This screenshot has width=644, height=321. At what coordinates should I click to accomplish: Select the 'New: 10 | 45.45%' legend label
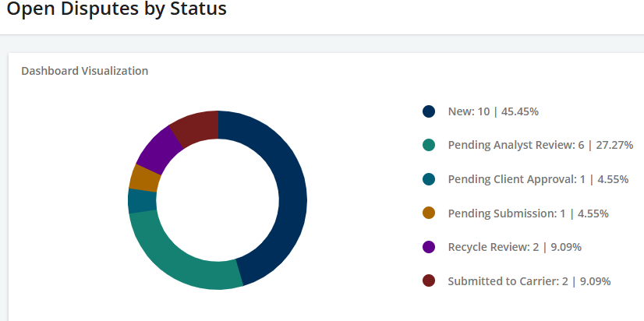(x=494, y=111)
